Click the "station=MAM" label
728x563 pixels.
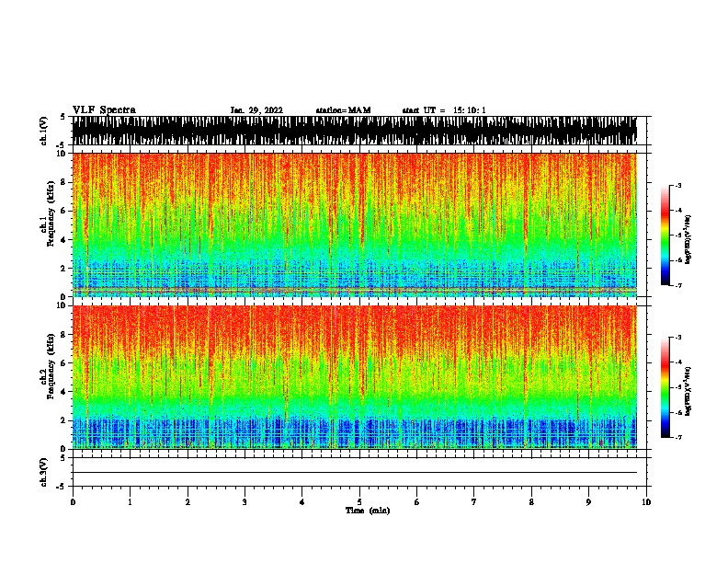pos(343,110)
